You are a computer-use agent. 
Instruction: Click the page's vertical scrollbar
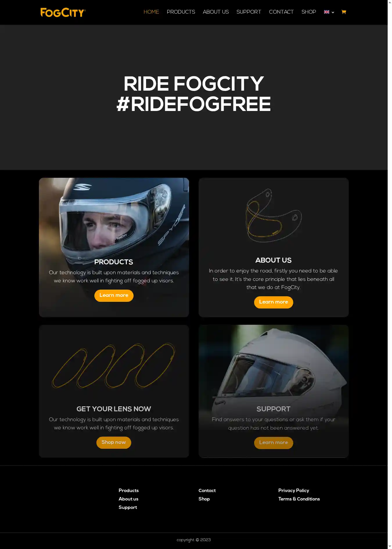(390, 274)
